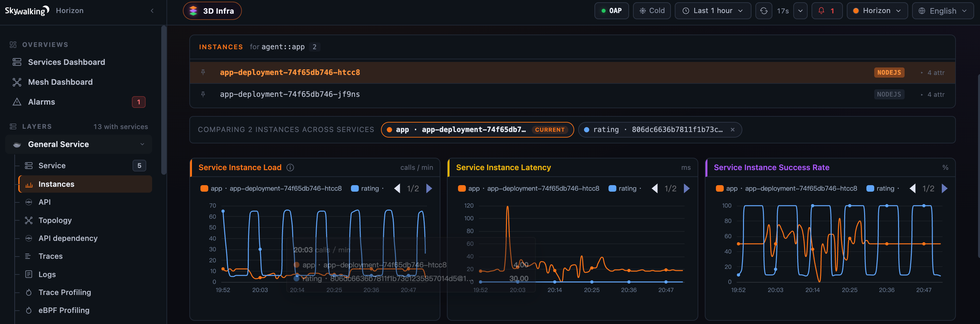Screen dimensions: 980x324
Task: Click the Traces list icon
Action: [x=28, y=257]
